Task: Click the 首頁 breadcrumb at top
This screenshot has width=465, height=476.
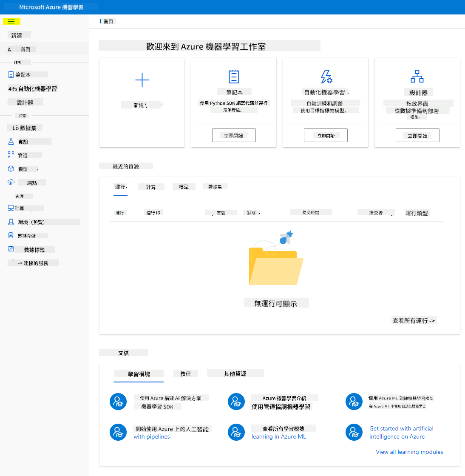Action: pos(108,21)
